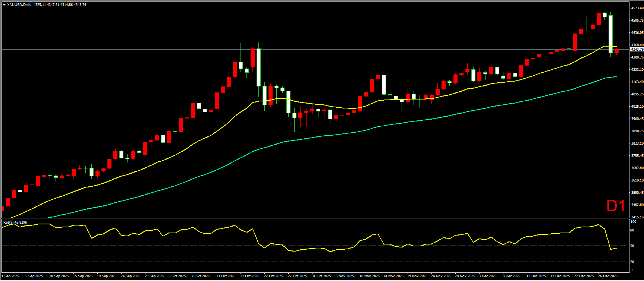Select the large red D1 timeframe label
Screen dimensions: 644x281
click(x=616, y=206)
